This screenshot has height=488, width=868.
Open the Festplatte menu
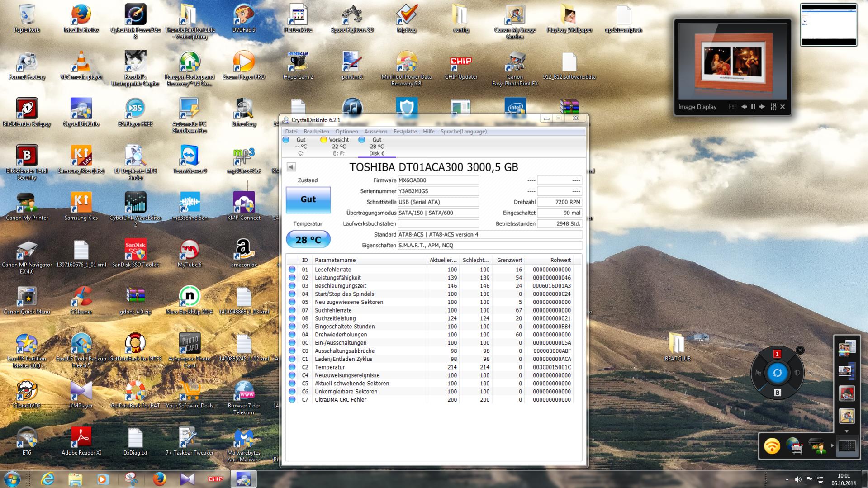click(405, 132)
